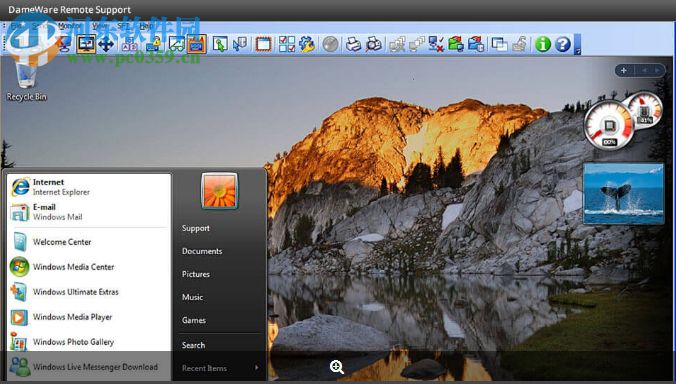
Task: Open Internet Explorer from Start menu
Action: coord(88,187)
